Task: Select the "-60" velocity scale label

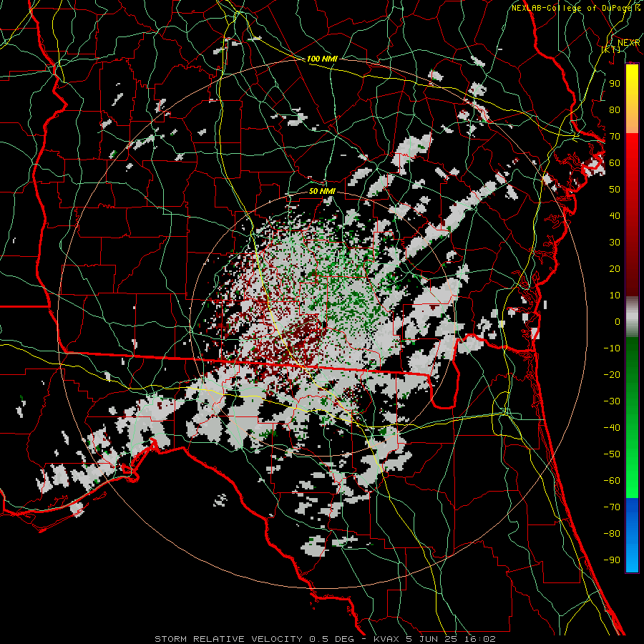Action: pyautogui.click(x=612, y=481)
